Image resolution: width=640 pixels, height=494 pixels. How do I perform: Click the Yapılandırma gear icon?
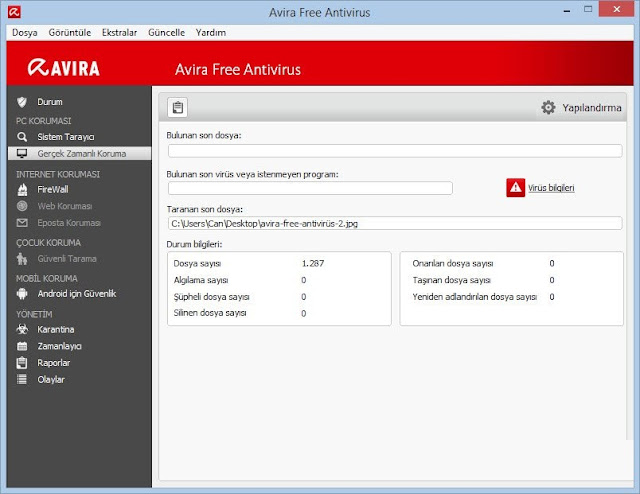(x=548, y=108)
